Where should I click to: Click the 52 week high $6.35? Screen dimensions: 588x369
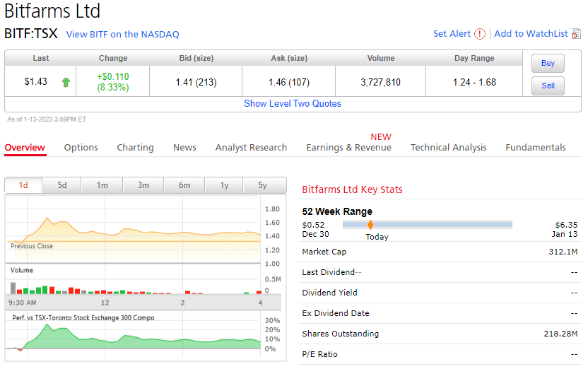pyautogui.click(x=566, y=225)
